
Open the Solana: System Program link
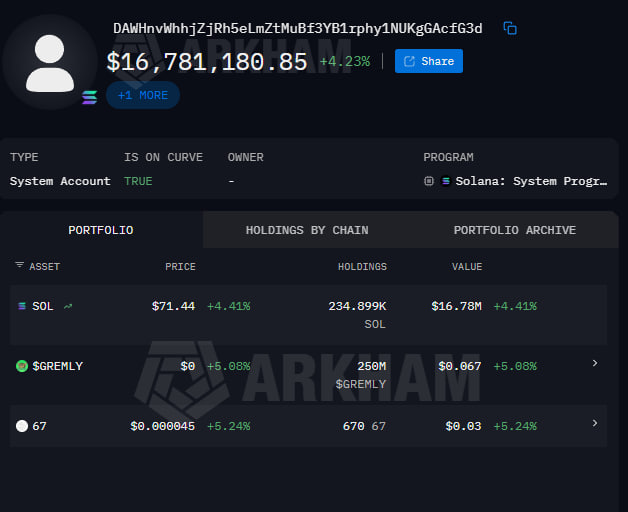tap(531, 181)
